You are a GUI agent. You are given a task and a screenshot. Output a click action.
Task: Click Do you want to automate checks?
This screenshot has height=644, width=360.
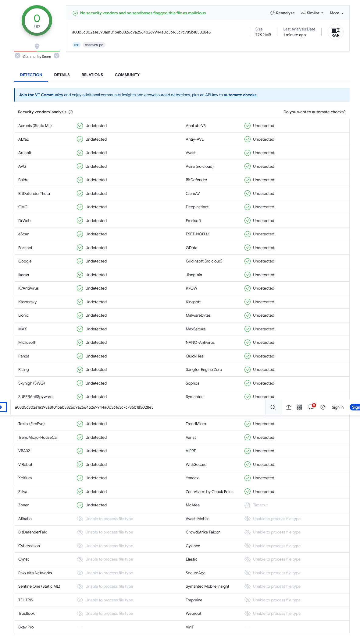point(314,112)
